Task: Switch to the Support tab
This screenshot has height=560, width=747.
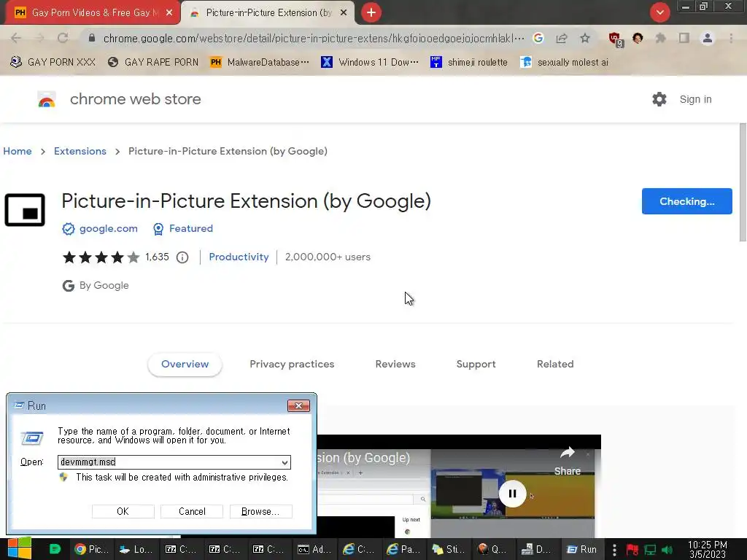Action: (x=476, y=365)
